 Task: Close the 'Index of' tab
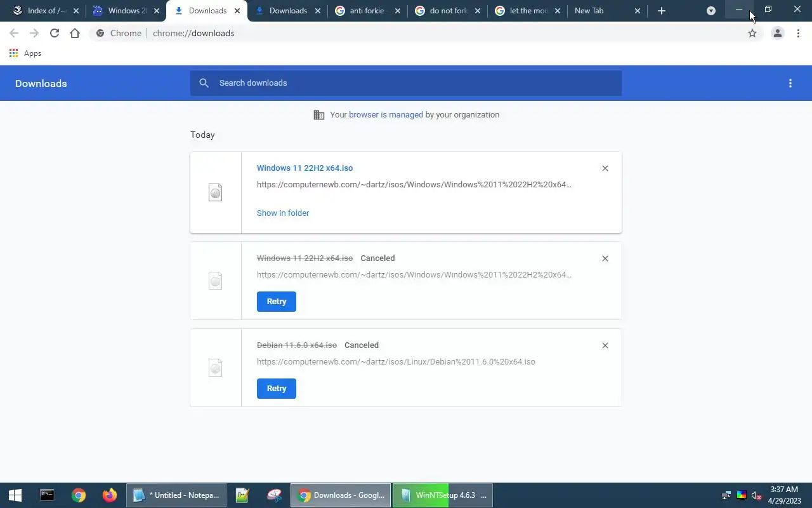76,11
